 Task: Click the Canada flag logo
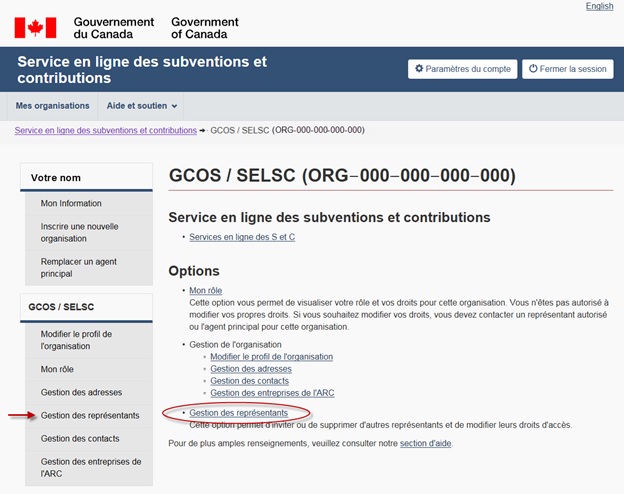(x=35, y=27)
